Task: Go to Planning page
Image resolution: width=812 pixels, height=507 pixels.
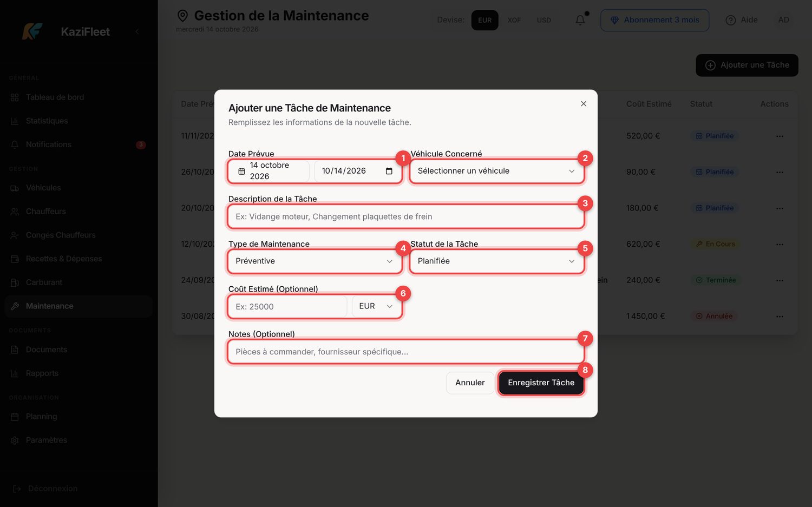Action: [x=78, y=417]
